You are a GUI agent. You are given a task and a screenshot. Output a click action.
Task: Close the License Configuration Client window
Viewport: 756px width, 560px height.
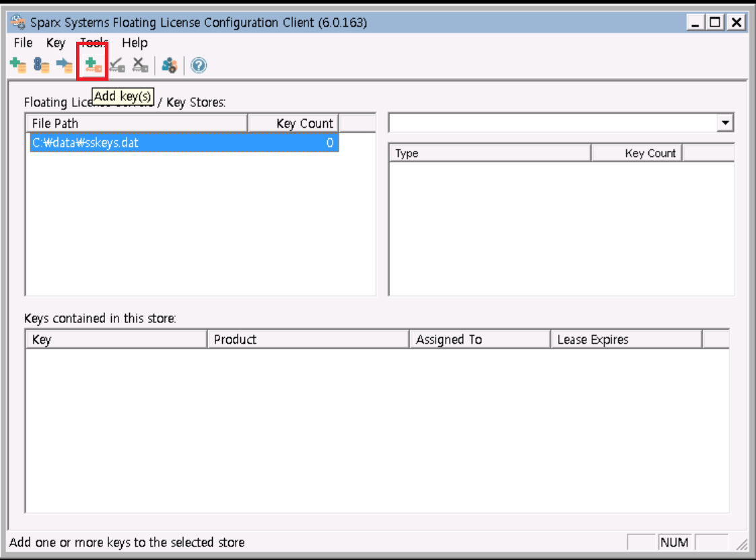pyautogui.click(x=736, y=22)
